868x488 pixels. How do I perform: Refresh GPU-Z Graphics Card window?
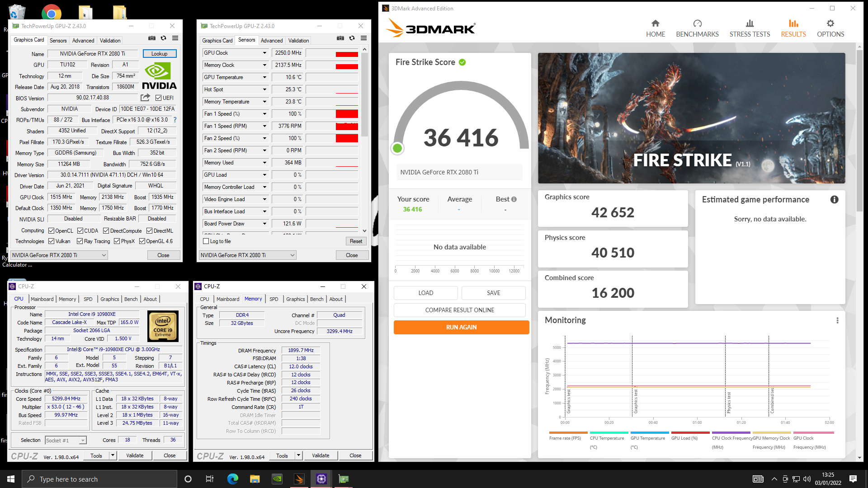[x=164, y=38]
